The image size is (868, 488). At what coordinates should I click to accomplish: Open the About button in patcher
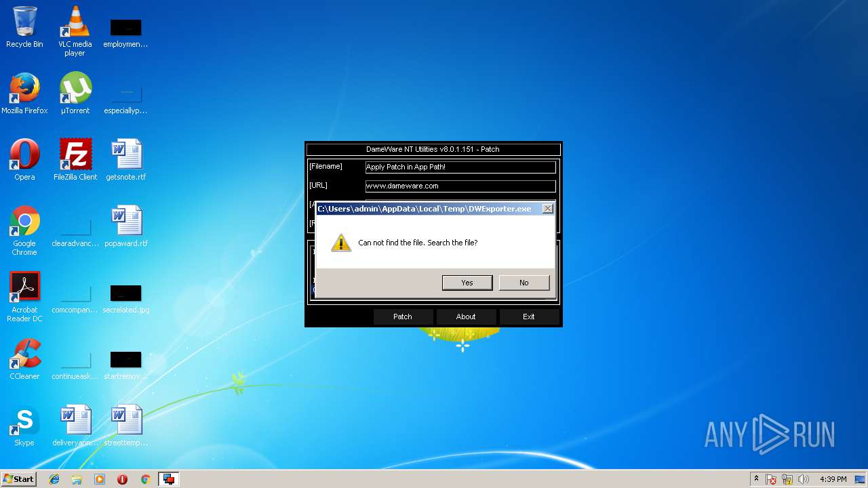pos(466,317)
